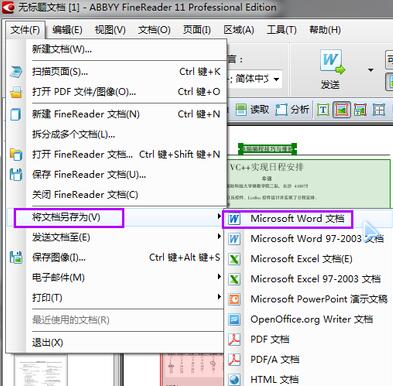This screenshot has height=386, width=393.
Task: Select the text area (T) tool
Action: [323, 109]
